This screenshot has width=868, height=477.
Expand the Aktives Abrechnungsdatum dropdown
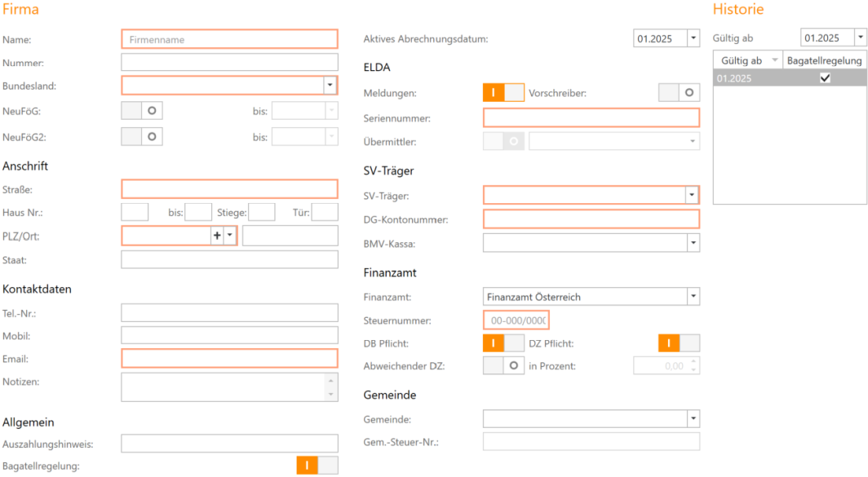coord(692,38)
